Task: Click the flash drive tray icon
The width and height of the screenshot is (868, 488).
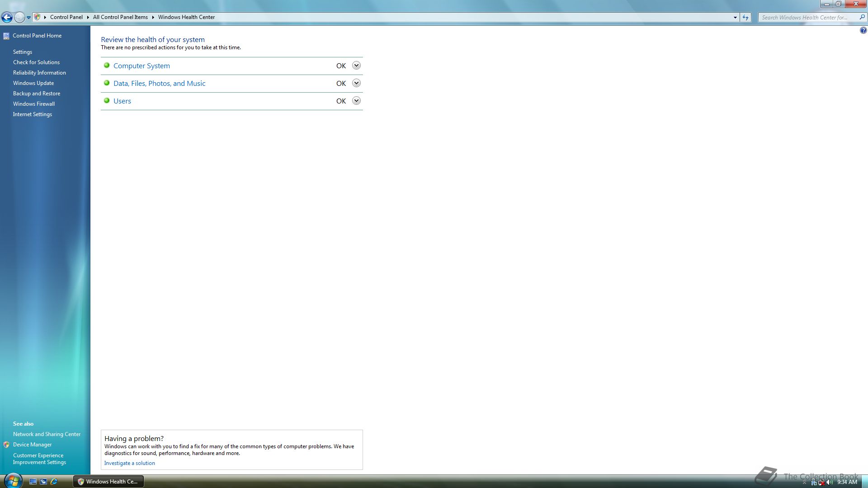Action: [x=814, y=482]
